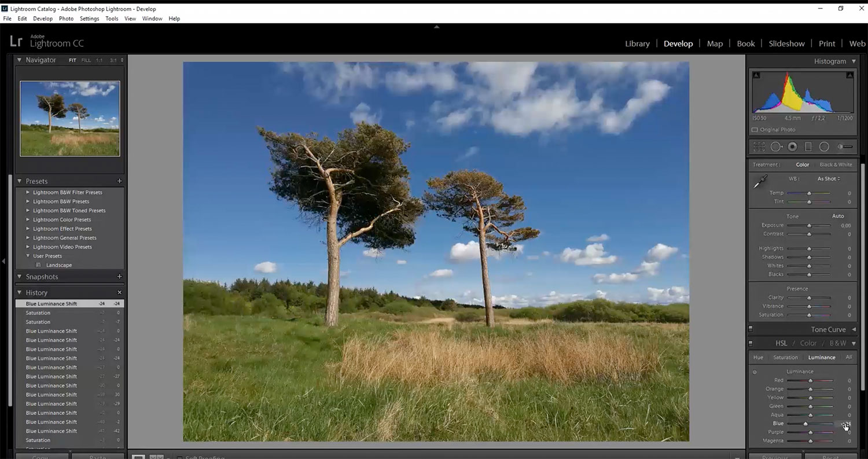Image resolution: width=868 pixels, height=459 pixels.
Task: Add a new preset with plus icon
Action: (120, 181)
